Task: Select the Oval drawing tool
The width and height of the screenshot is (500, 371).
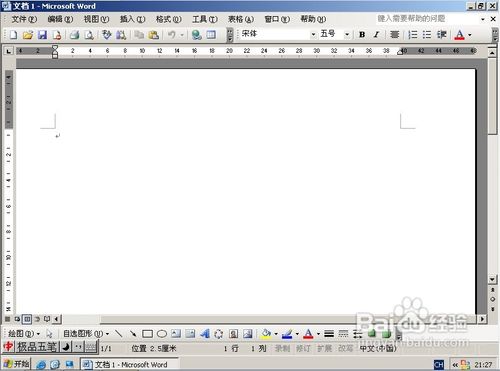Action: tap(162, 333)
